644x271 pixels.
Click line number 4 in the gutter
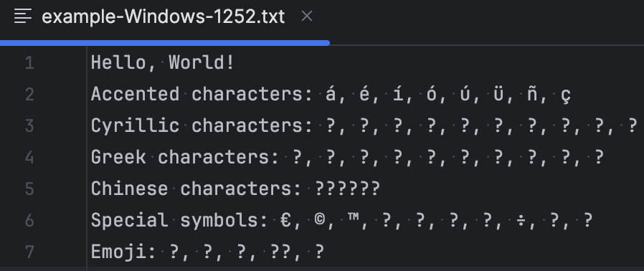point(29,157)
